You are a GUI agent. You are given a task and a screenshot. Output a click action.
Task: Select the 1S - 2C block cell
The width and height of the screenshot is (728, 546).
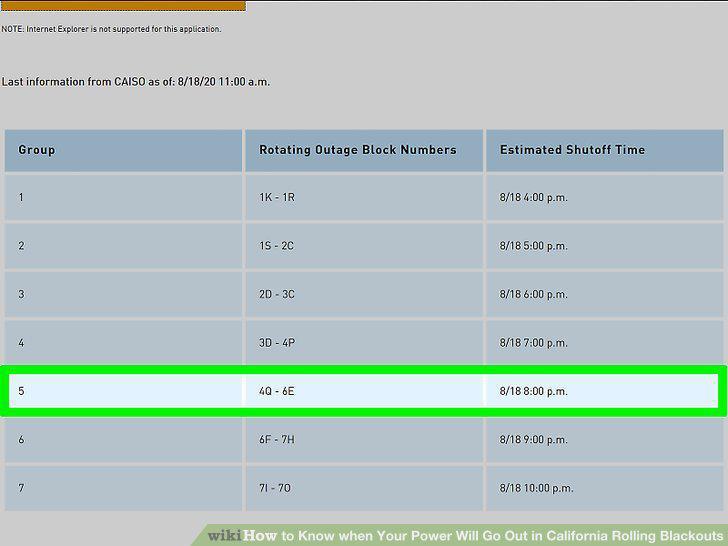(x=364, y=246)
